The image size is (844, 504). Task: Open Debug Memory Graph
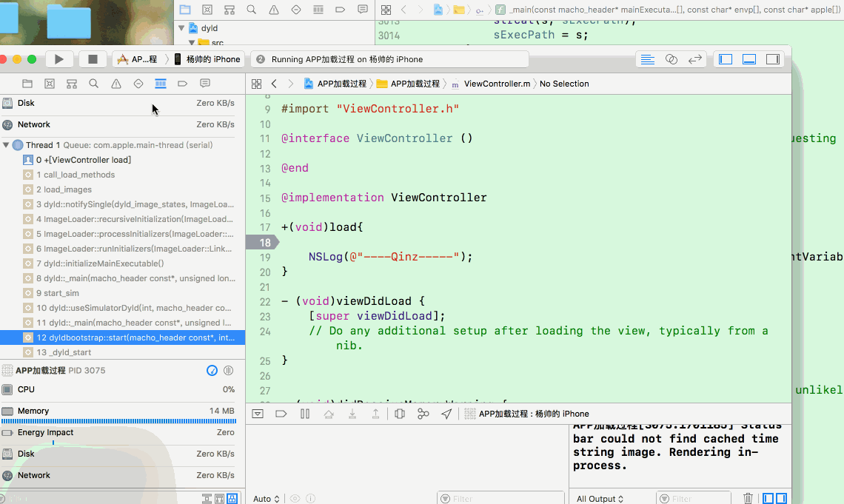[x=423, y=414]
